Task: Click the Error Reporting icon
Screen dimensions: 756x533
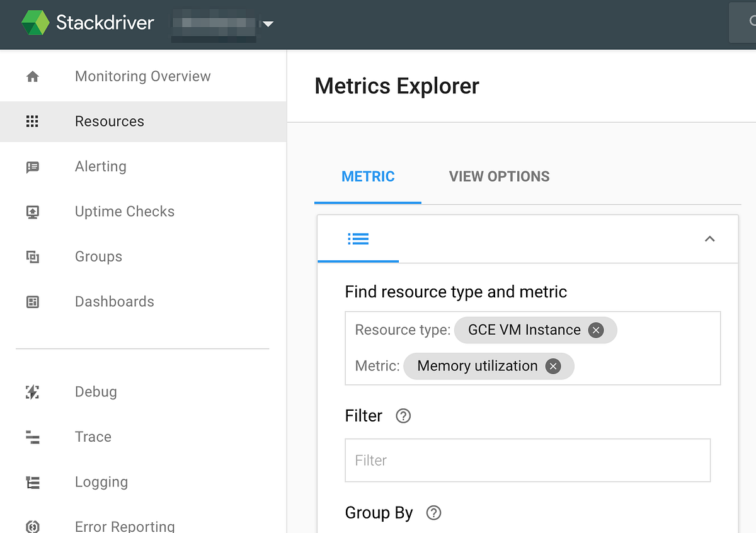Action: point(32,526)
